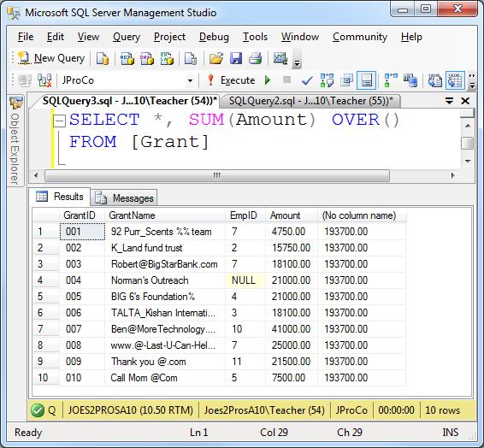484x448 pixels.
Task: Open the Window menu
Action: tap(300, 37)
